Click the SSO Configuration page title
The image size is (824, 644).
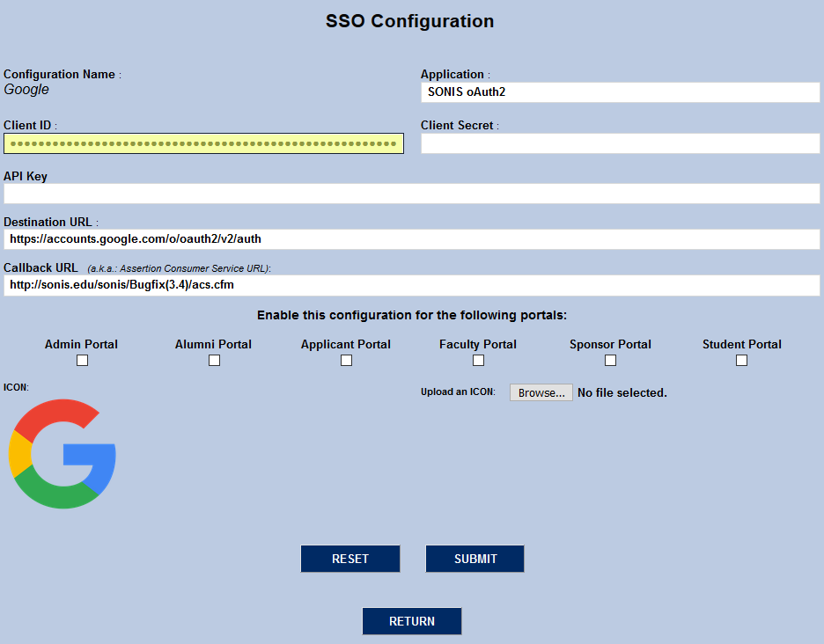tap(410, 21)
